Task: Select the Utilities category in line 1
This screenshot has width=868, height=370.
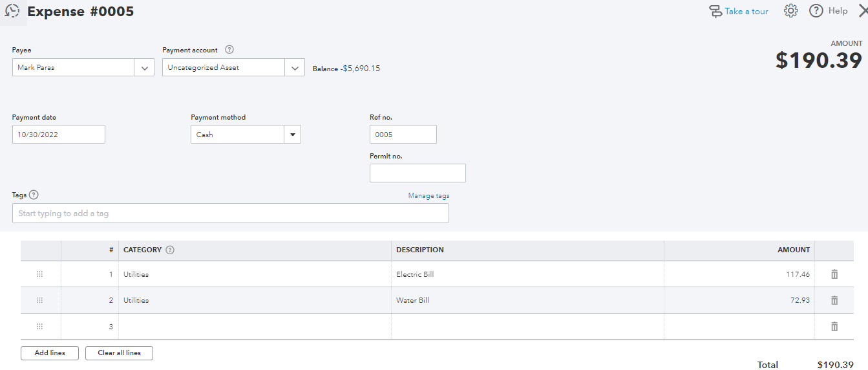Action: (x=255, y=274)
